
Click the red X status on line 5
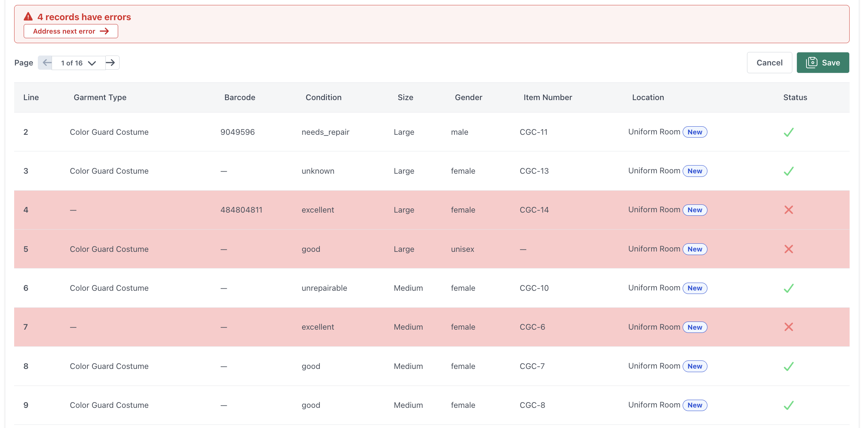pos(788,249)
